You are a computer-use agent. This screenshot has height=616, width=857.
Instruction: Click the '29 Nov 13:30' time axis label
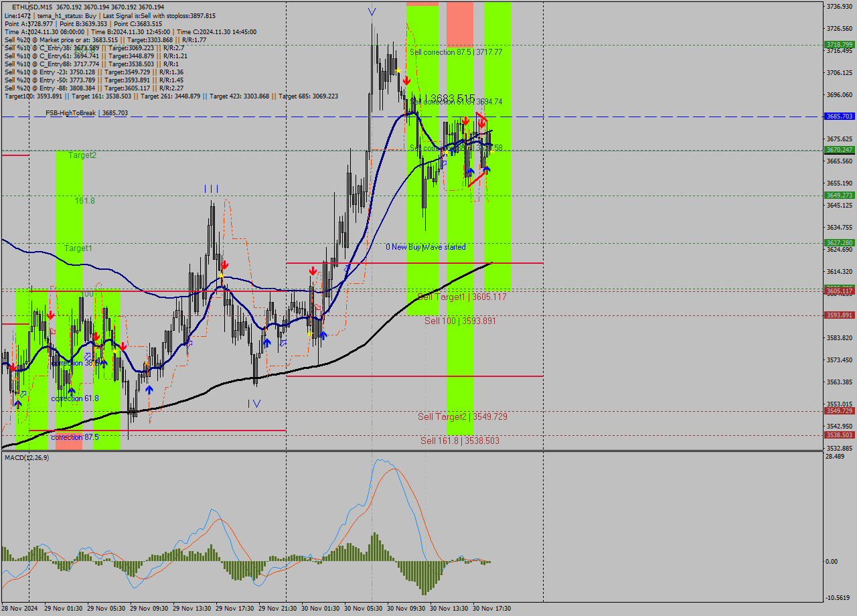(x=191, y=609)
